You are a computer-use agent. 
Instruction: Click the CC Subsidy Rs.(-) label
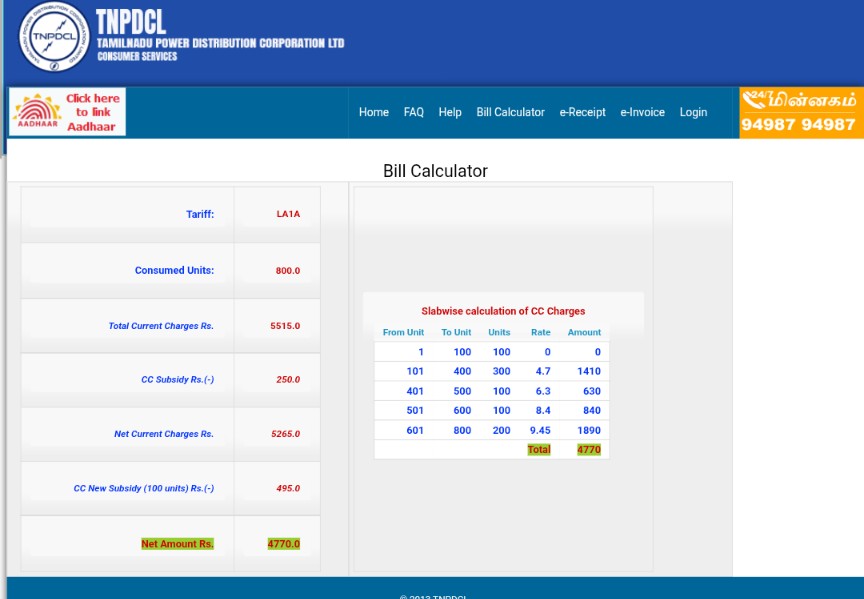pyautogui.click(x=177, y=380)
